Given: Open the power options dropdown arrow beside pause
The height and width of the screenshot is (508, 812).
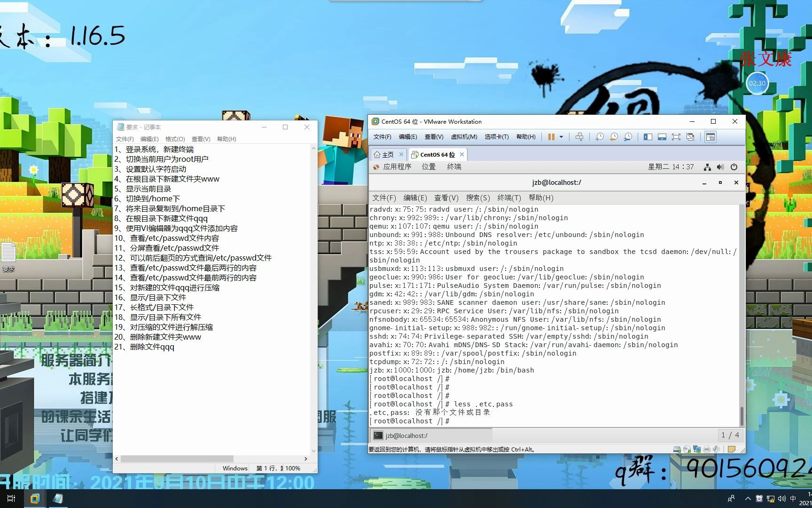Looking at the screenshot, I should [561, 137].
